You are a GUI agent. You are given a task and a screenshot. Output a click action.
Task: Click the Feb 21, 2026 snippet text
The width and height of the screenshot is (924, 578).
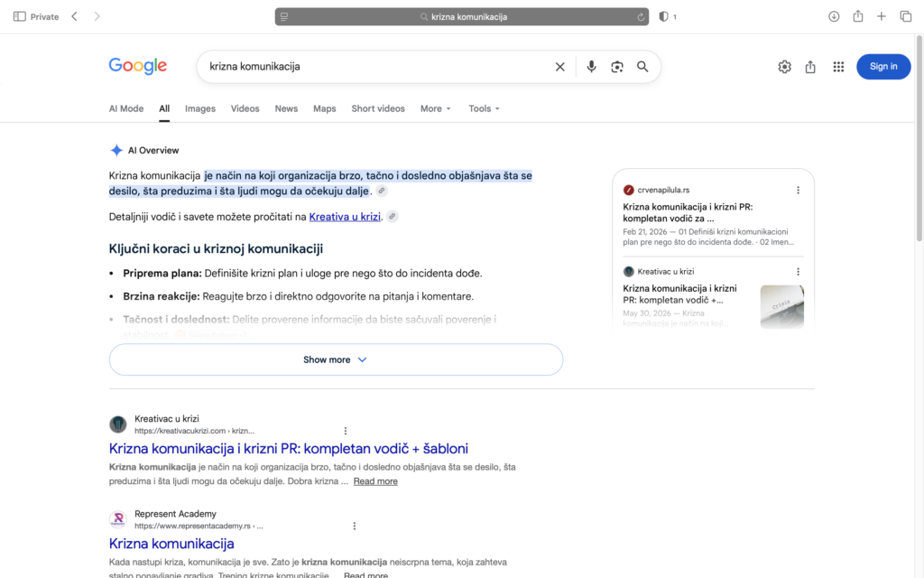tap(707, 237)
